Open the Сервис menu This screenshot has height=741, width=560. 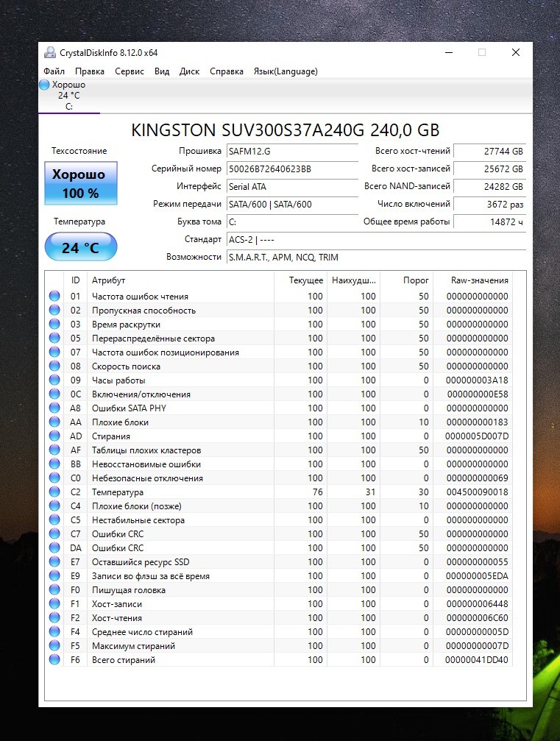point(129,71)
